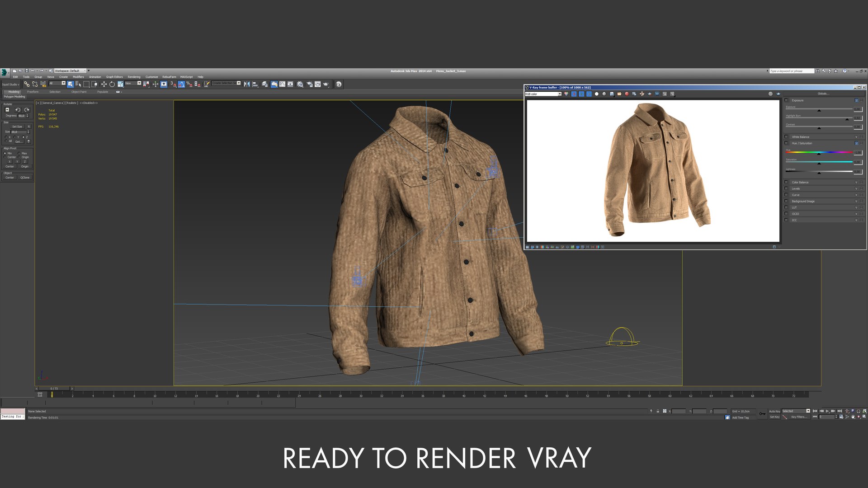Click the Set Keys key icon
The image size is (868, 488).
[762, 414]
